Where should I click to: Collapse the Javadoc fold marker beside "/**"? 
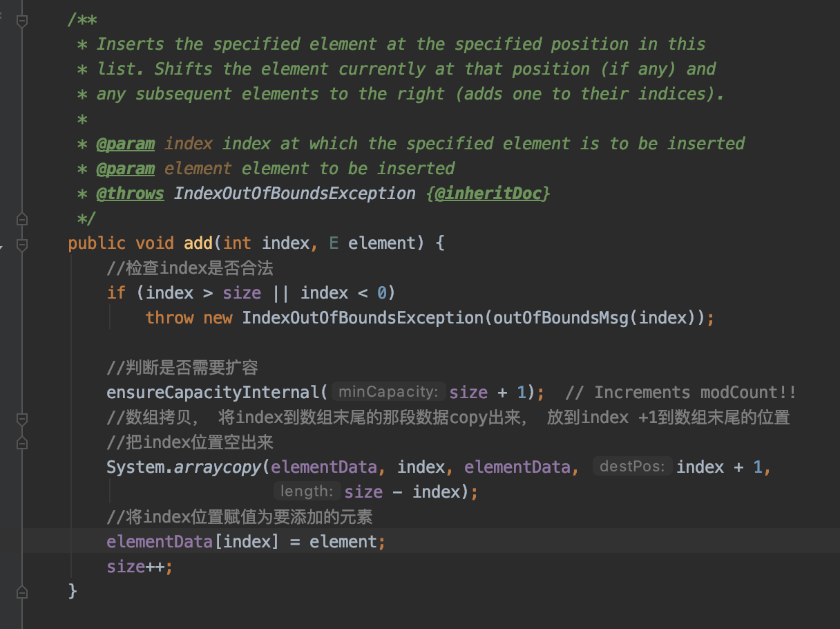[22, 21]
